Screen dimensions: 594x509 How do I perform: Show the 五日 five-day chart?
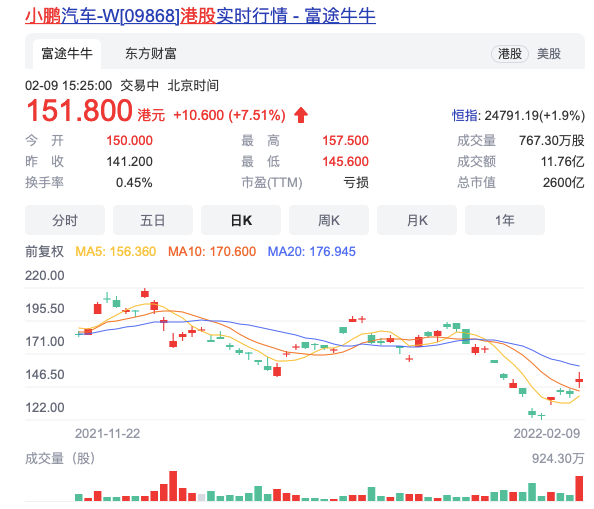pos(153,220)
